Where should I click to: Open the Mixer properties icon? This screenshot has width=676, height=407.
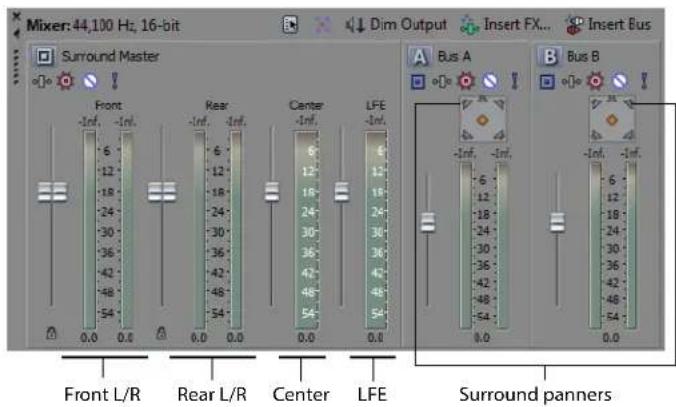[x=291, y=25]
